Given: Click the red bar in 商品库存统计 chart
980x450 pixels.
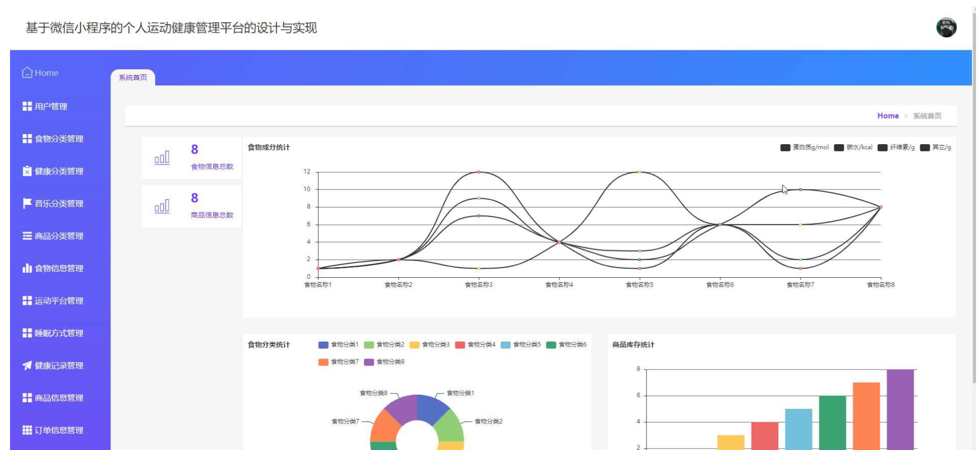Looking at the screenshot, I should (765, 435).
